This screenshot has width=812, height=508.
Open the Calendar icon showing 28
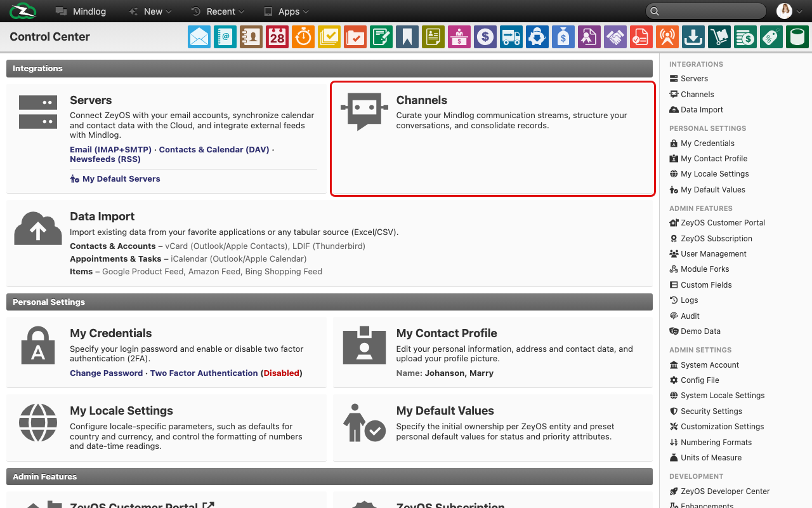(x=277, y=37)
